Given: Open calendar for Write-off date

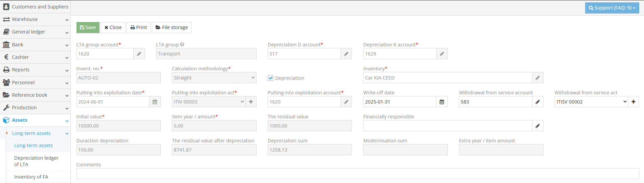Looking at the screenshot, I should [442, 102].
